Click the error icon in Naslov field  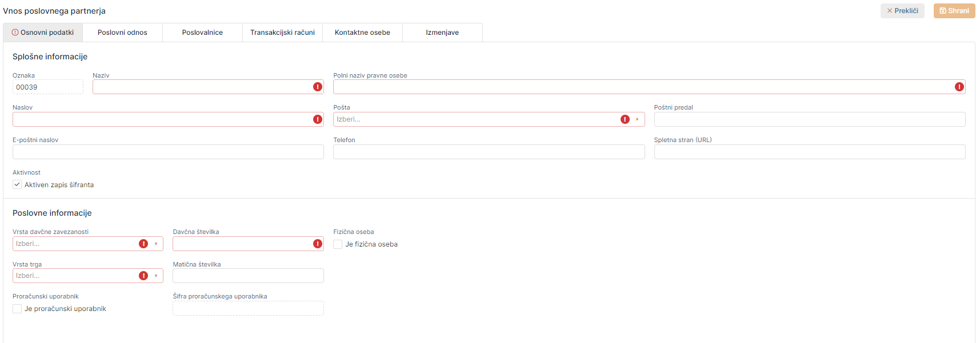pyautogui.click(x=318, y=119)
